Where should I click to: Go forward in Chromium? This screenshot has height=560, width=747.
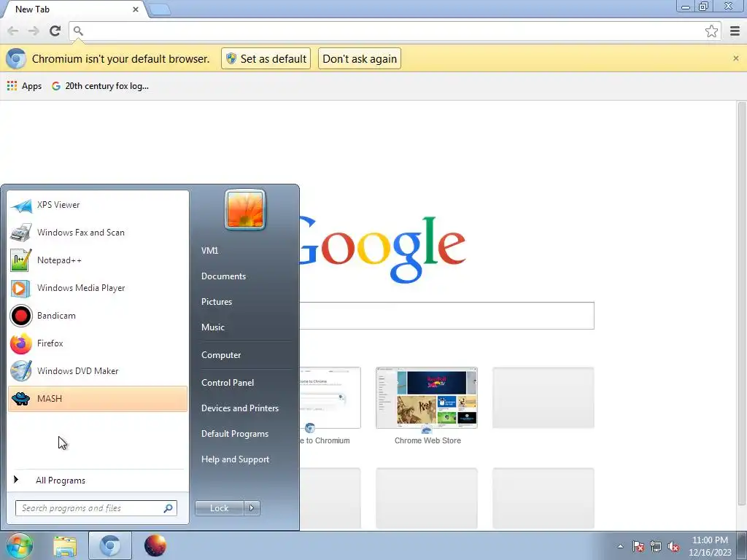[34, 31]
